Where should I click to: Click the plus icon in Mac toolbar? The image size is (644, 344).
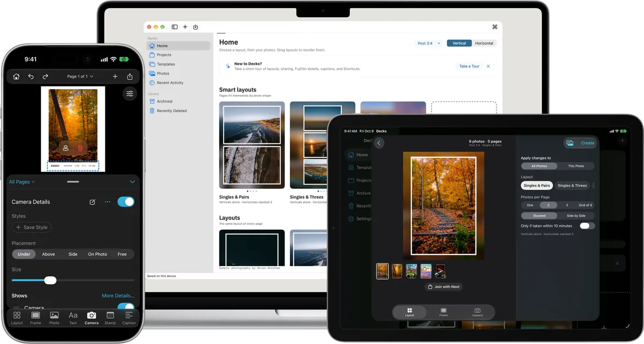point(185,27)
